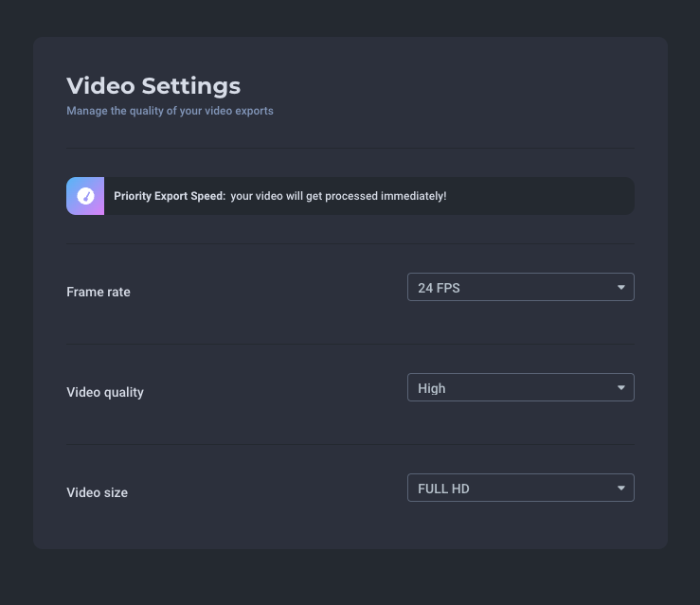Open the Frame rate dropdown

click(x=521, y=287)
